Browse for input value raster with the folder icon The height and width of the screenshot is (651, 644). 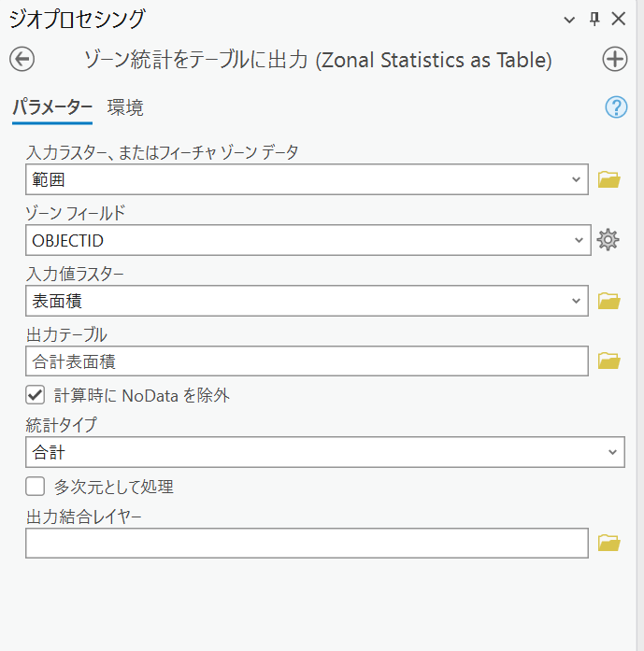click(x=609, y=301)
